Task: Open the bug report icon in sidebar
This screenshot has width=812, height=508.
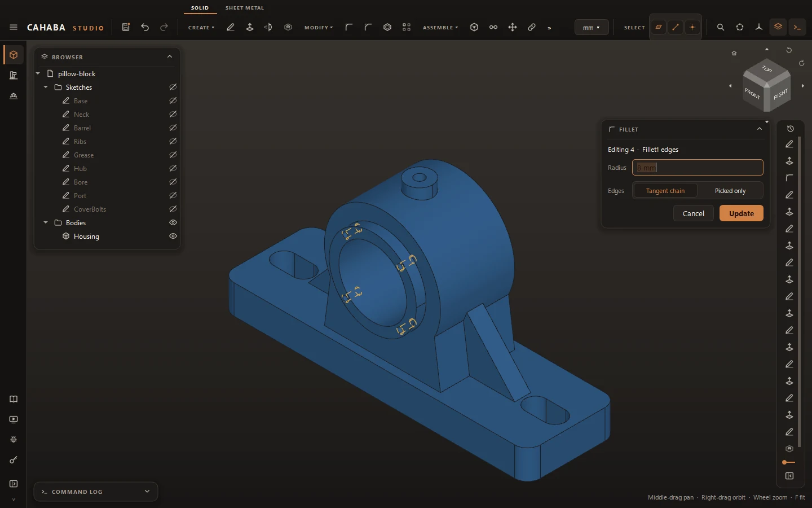Action: (14, 440)
